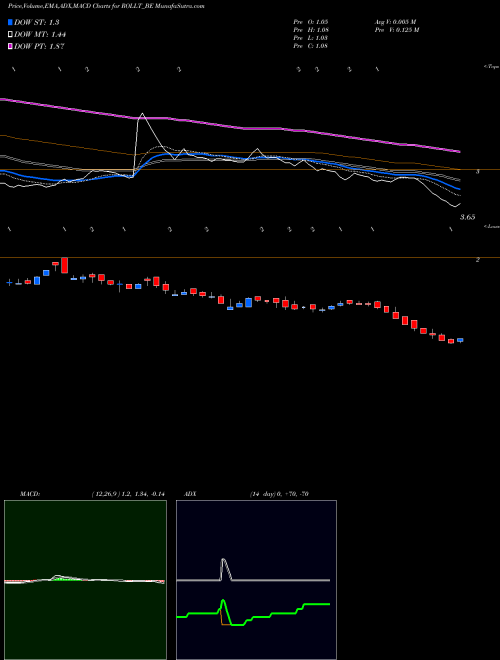Viewport: 500px width, 660px height.
Task: Click the green spike in the ADX panel
Action: tap(223, 601)
